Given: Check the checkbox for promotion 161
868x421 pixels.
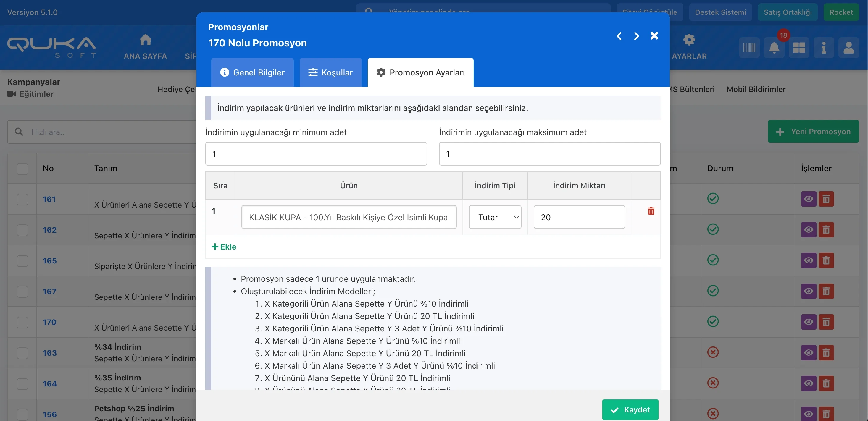Looking at the screenshot, I should click(x=22, y=199).
